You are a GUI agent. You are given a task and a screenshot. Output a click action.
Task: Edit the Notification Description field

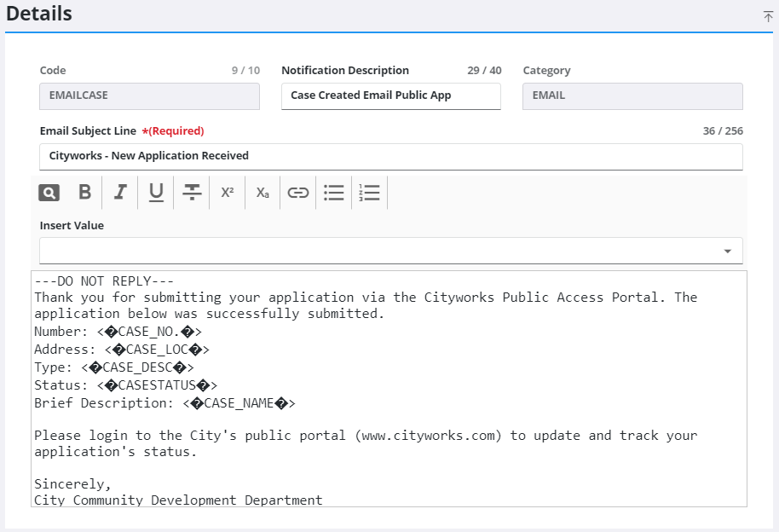coord(390,95)
